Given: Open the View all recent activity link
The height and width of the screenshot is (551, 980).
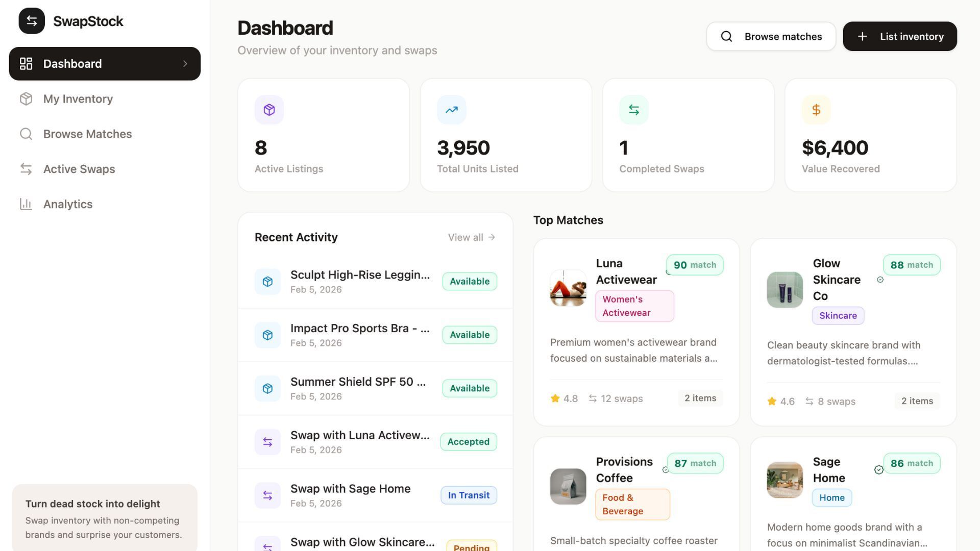Looking at the screenshot, I should [471, 237].
